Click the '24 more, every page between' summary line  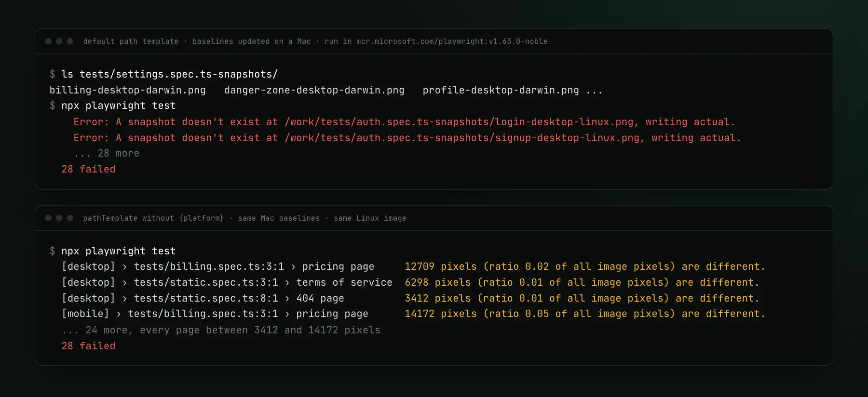[221, 330]
